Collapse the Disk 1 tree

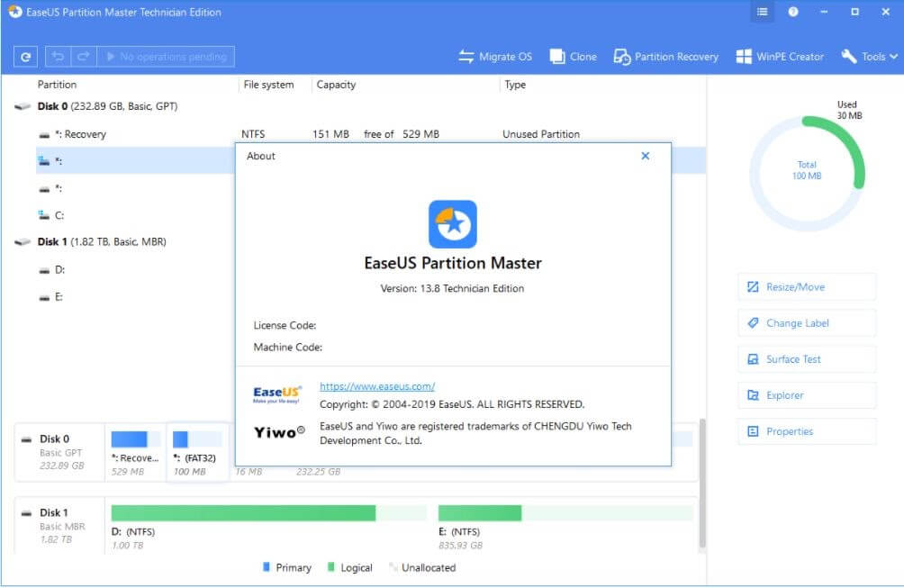point(22,241)
